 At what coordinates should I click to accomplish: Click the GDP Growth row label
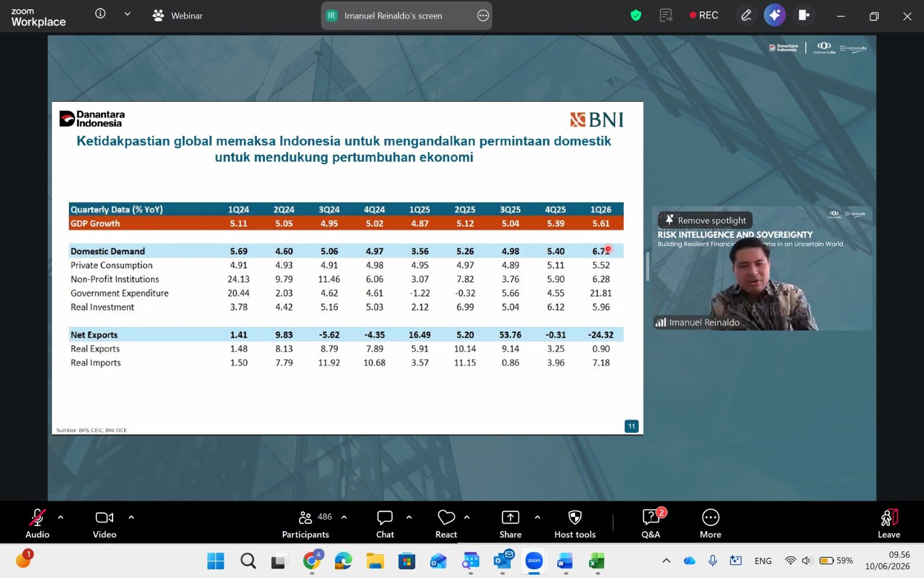95,224
